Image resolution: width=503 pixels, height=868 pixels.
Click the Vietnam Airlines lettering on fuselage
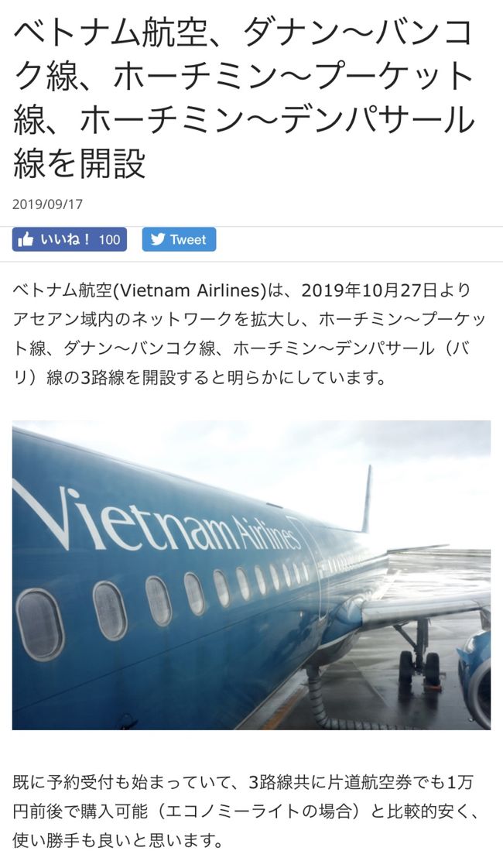point(160,526)
